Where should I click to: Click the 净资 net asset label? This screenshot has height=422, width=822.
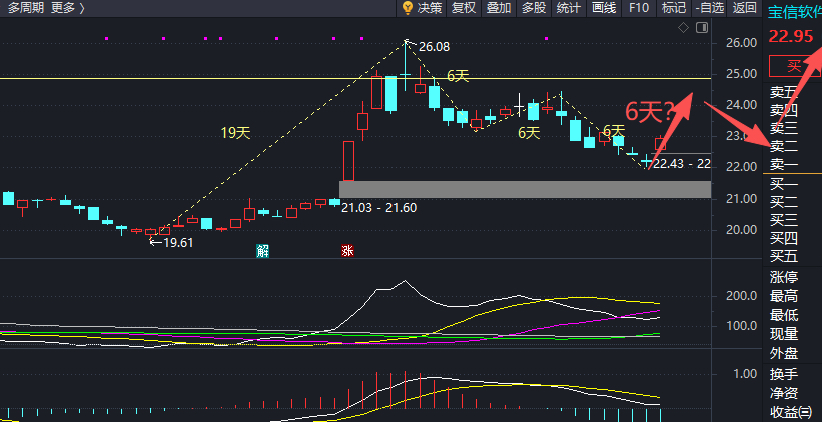(784, 393)
